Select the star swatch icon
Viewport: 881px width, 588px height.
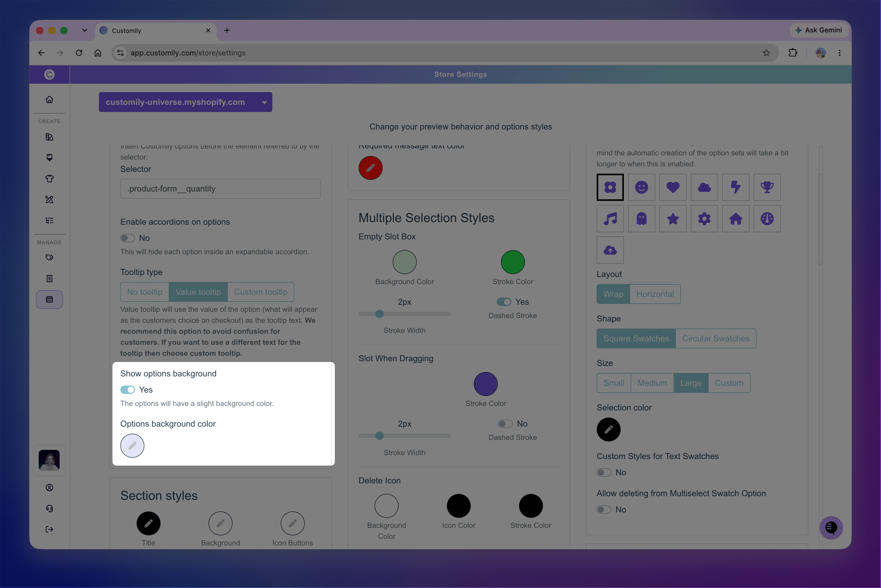click(673, 218)
